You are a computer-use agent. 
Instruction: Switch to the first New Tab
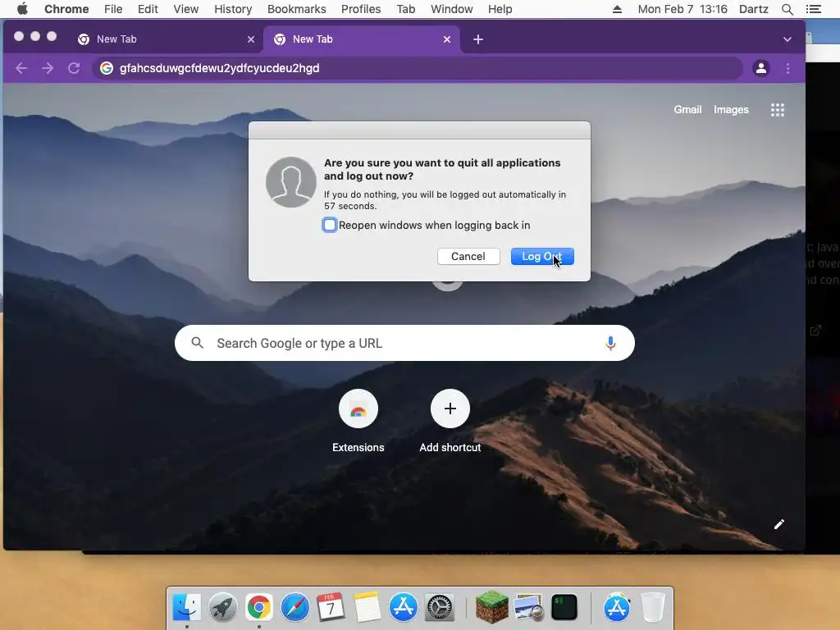pyautogui.click(x=166, y=39)
